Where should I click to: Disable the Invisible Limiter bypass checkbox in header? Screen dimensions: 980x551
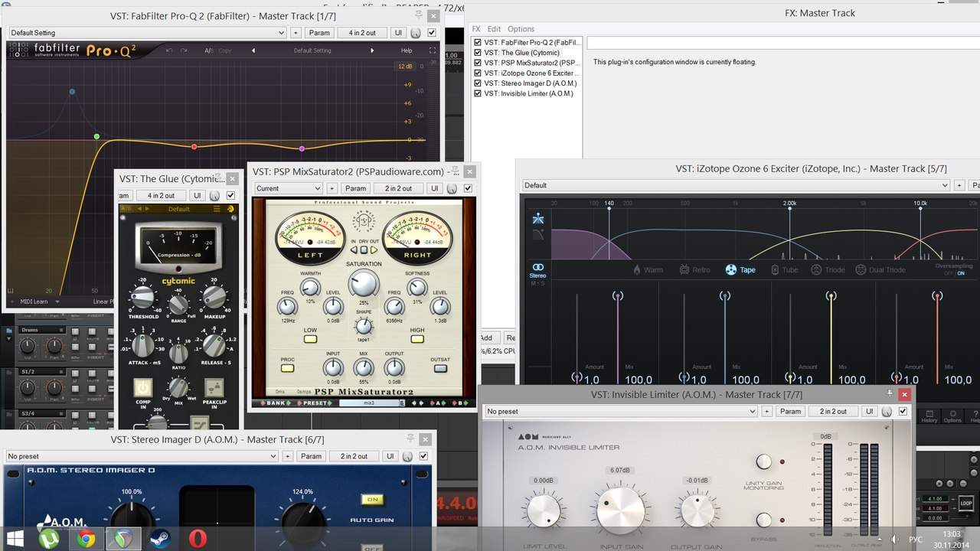pyautogui.click(x=903, y=411)
